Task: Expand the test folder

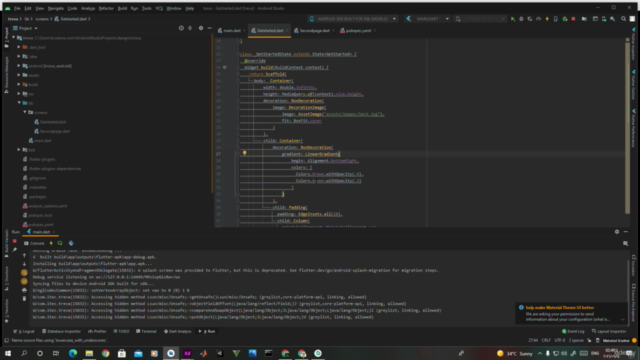Action: [19, 150]
